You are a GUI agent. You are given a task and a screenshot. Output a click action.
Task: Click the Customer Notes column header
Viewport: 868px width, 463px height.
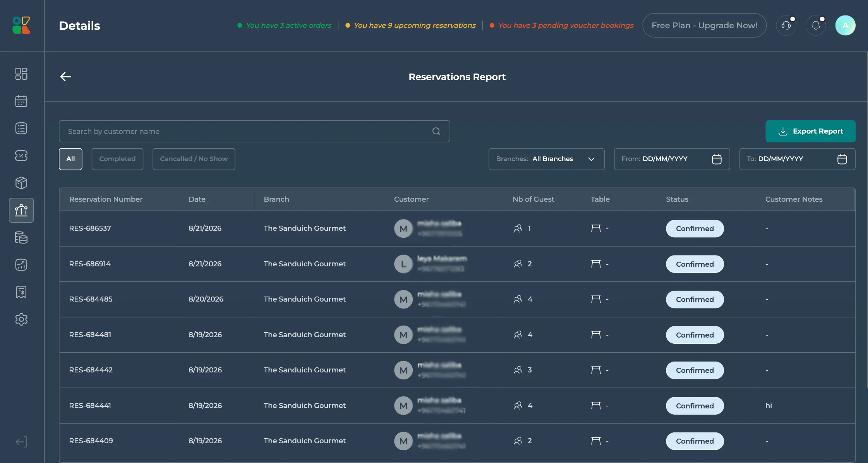pyautogui.click(x=794, y=199)
